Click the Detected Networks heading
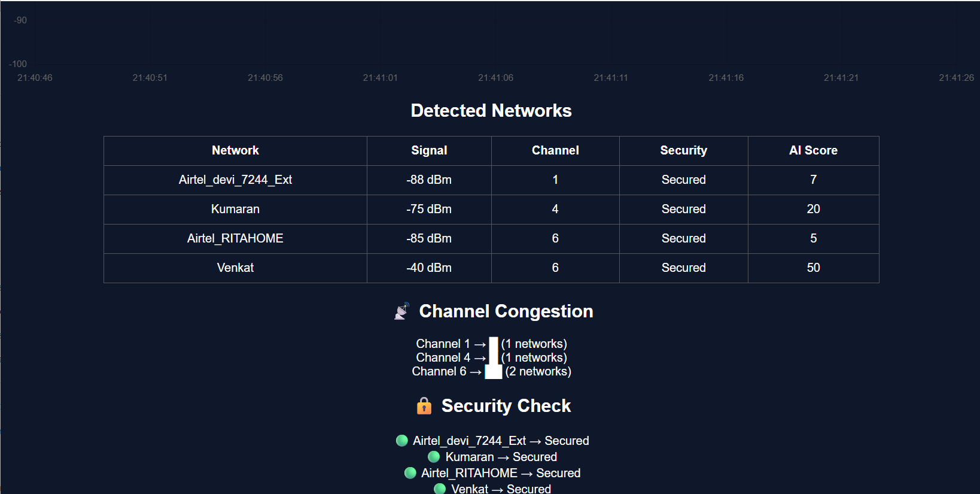This screenshot has width=980, height=494. coord(491,111)
